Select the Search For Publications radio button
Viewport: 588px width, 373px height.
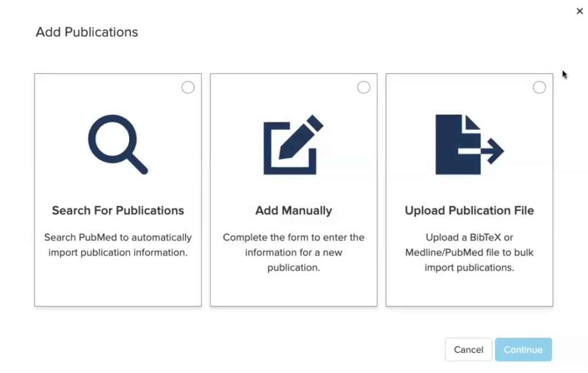pos(188,87)
